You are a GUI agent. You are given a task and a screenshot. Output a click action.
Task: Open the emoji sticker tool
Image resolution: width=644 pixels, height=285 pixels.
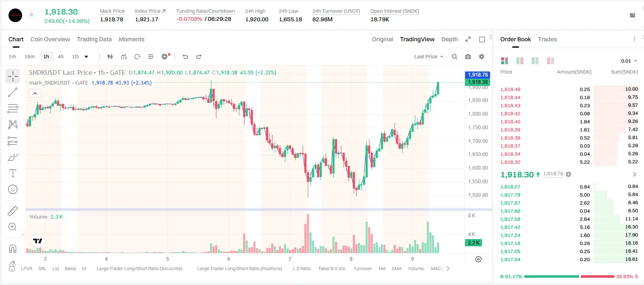tap(13, 189)
